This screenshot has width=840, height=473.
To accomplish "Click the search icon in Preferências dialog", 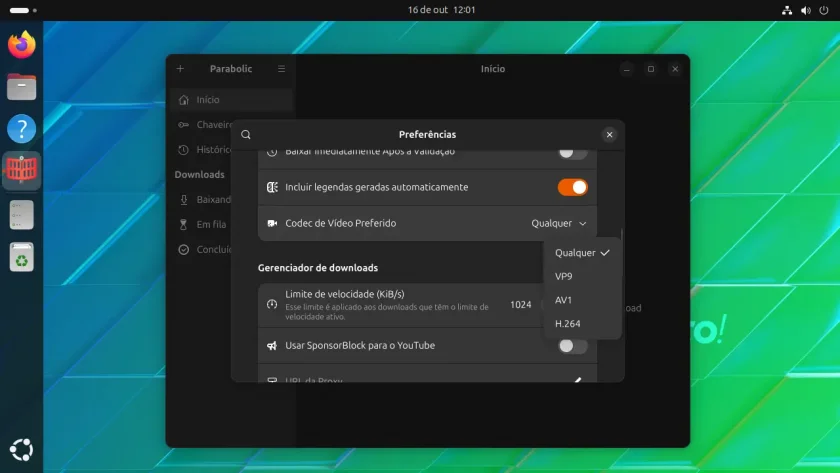I will coord(245,134).
